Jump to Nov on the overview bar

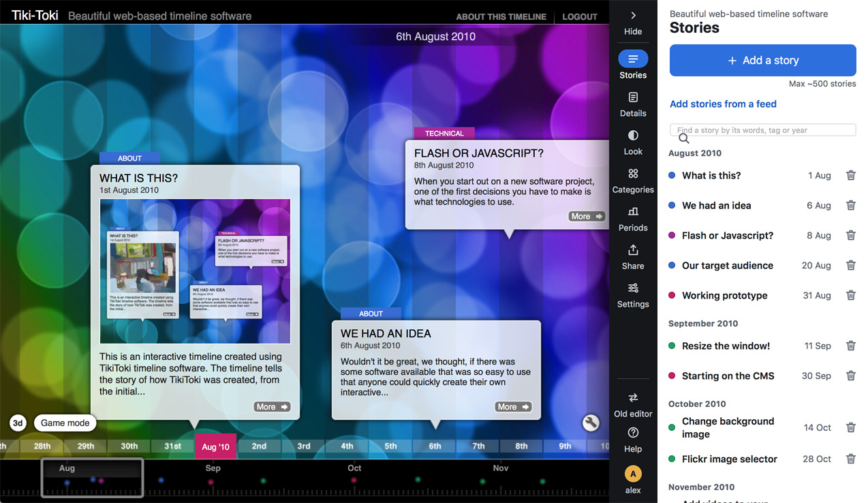(501, 468)
